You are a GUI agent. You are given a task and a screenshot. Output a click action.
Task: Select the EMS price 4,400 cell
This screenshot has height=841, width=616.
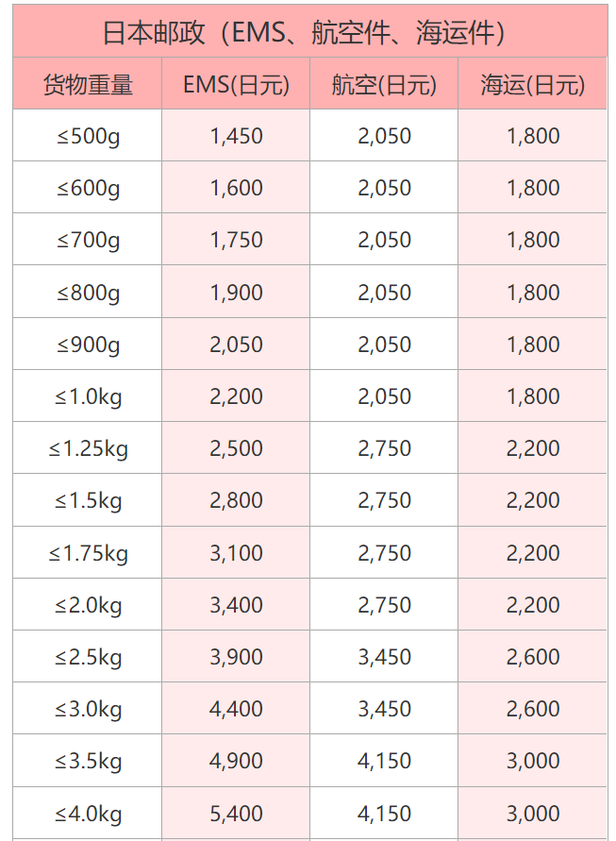pos(236,709)
